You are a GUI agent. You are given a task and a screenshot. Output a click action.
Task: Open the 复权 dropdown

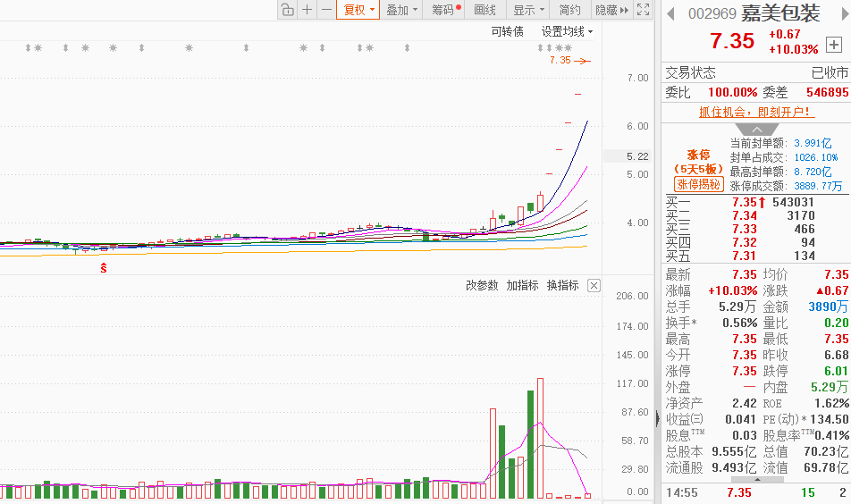coord(358,10)
